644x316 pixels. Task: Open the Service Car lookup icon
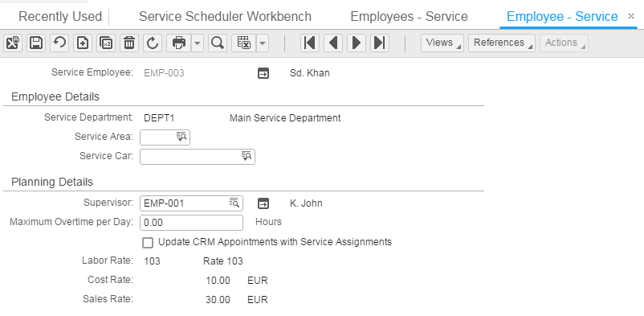pyautogui.click(x=247, y=156)
